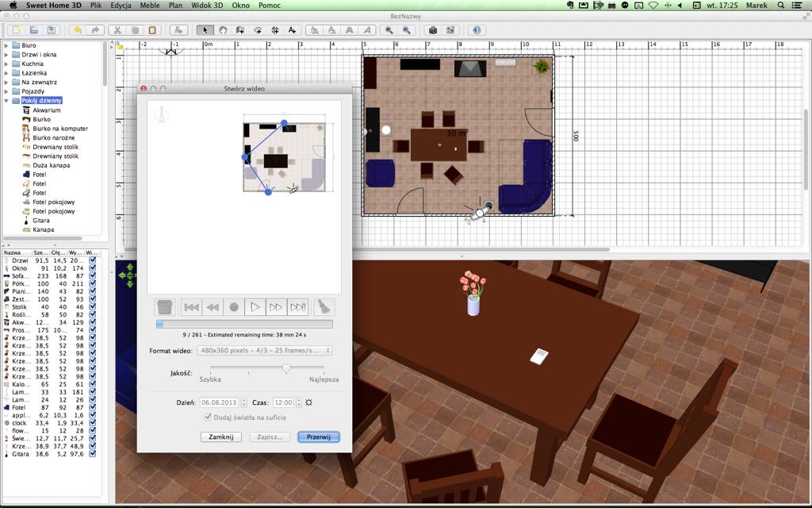Screen dimensions: 812x508
Task: Click the Przerwij button
Action: (x=319, y=437)
